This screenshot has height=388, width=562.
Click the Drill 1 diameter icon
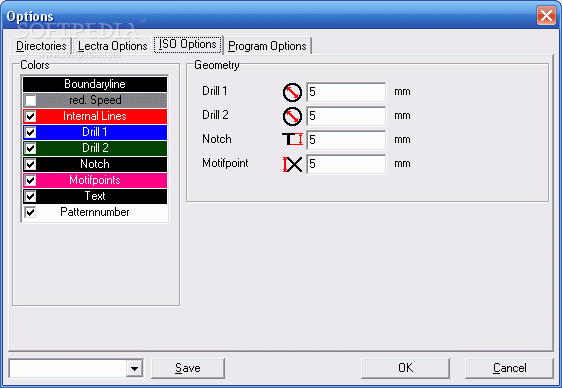point(292,92)
